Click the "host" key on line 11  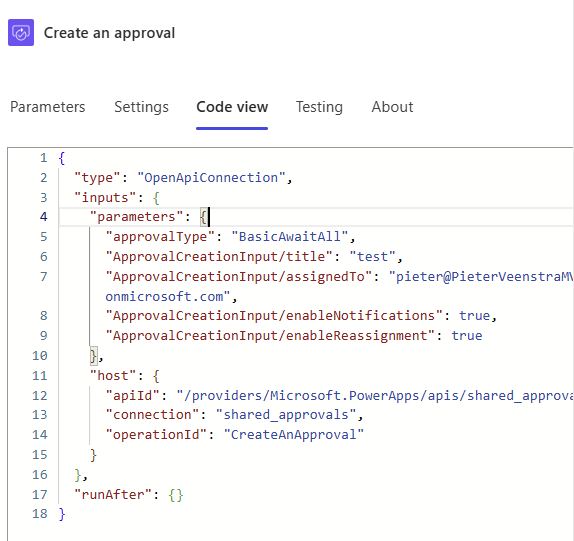113,376
